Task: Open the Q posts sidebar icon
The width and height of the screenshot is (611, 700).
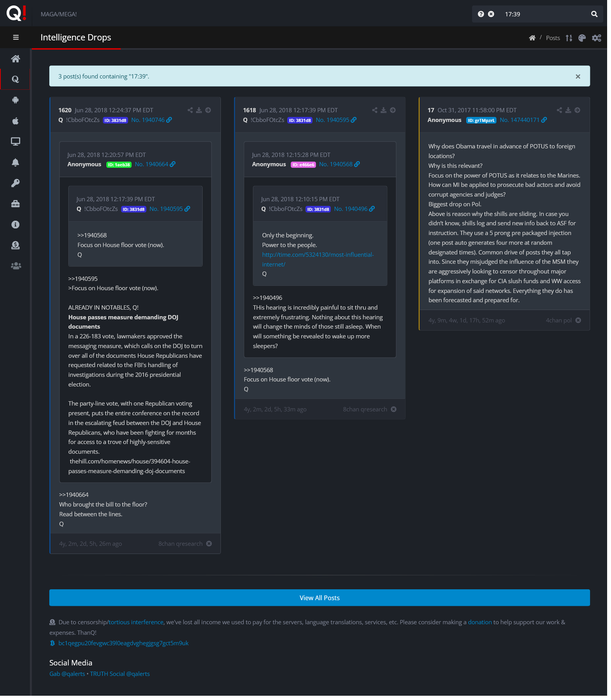Action: click(16, 79)
